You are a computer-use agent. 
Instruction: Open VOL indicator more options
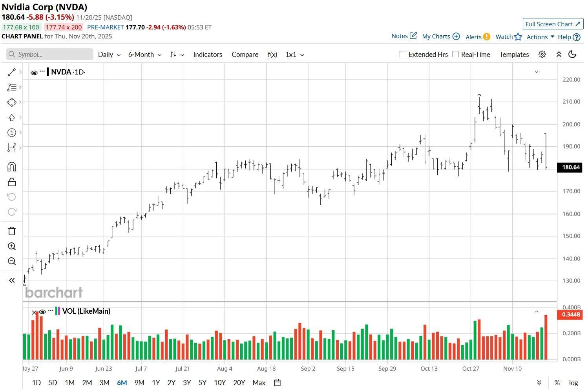tap(51, 311)
